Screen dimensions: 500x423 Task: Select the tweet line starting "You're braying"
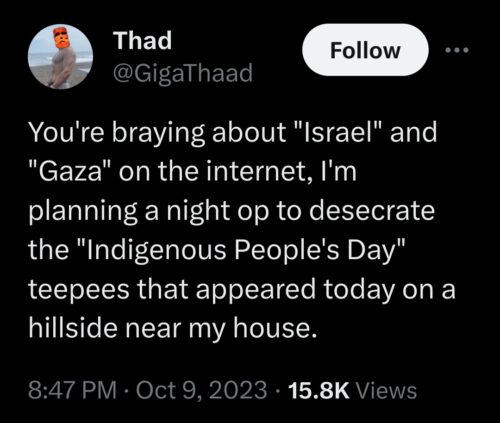pos(233,132)
